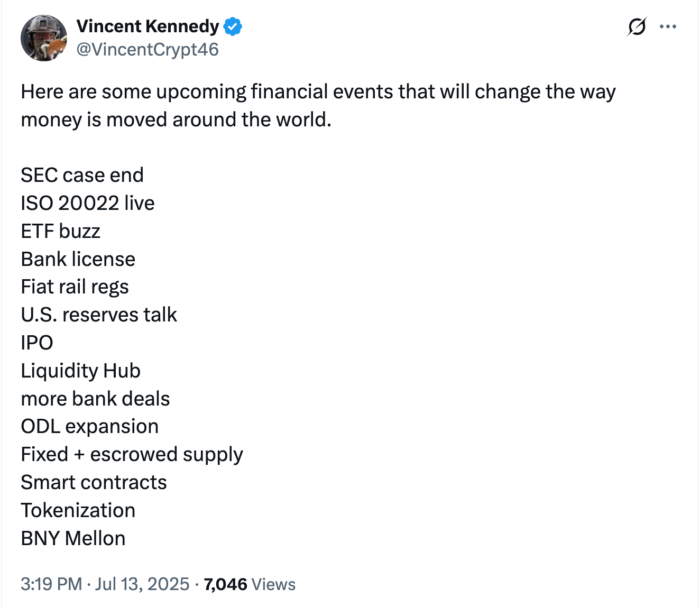The width and height of the screenshot is (700, 607).
Task: Click the "Liquidity Hub" line
Action: (80, 371)
